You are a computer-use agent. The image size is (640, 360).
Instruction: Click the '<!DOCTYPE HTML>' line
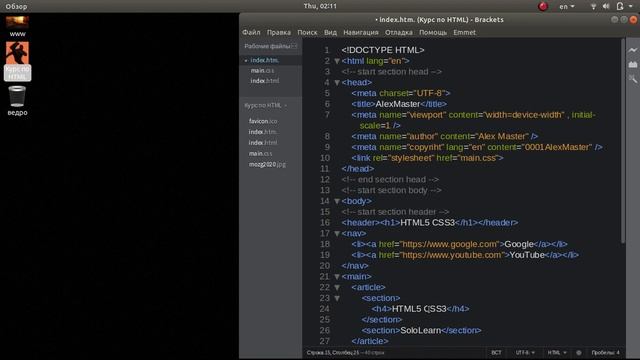click(383, 50)
